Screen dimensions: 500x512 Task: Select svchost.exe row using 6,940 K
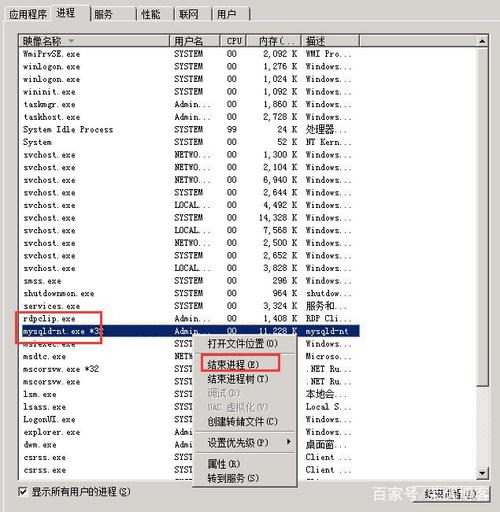[x=189, y=180]
